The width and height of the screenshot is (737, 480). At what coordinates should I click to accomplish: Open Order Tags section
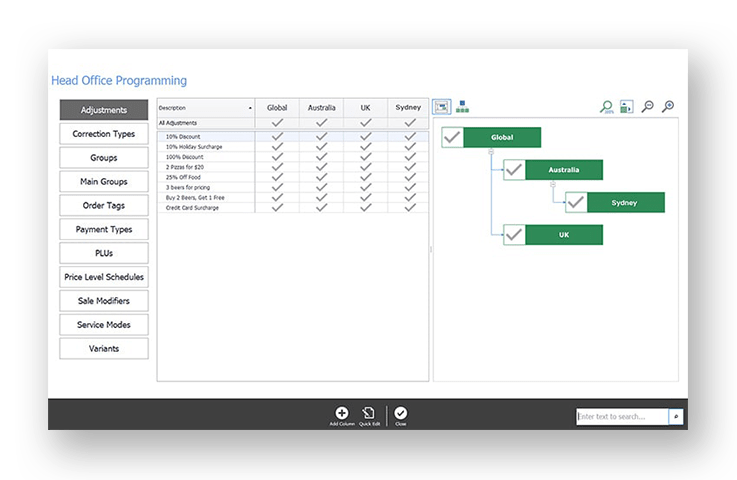(x=104, y=205)
